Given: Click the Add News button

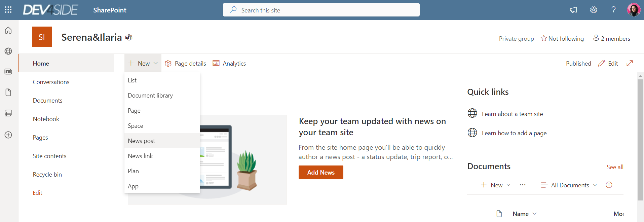Looking at the screenshot, I should [x=321, y=172].
